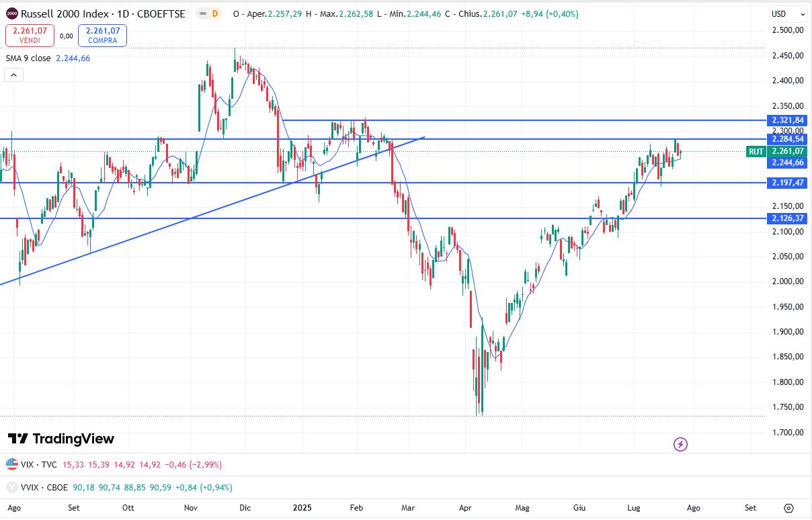The height and width of the screenshot is (520, 812).
Task: Click the Mar label on time axis
Action: [409, 508]
